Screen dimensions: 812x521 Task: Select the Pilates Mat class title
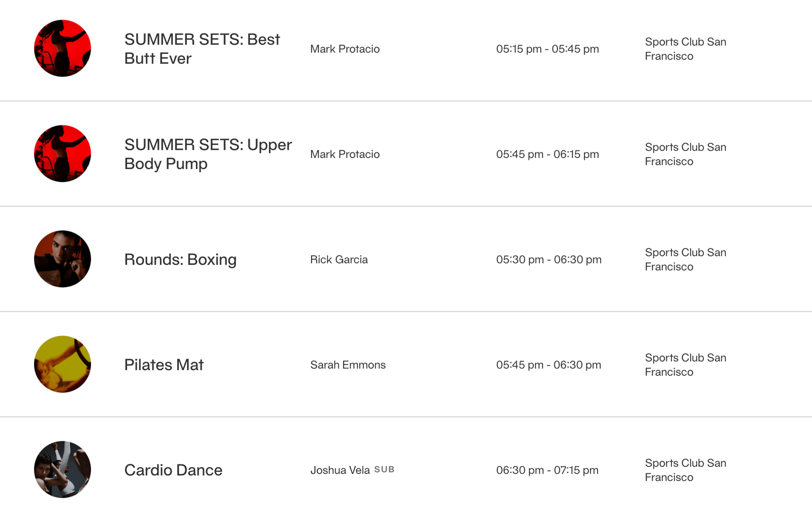163,365
